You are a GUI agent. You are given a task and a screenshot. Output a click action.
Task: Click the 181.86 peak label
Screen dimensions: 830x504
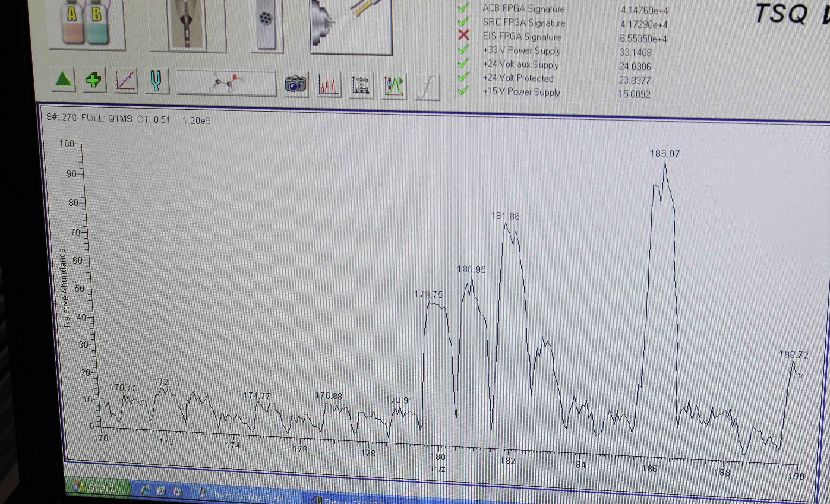coord(505,216)
